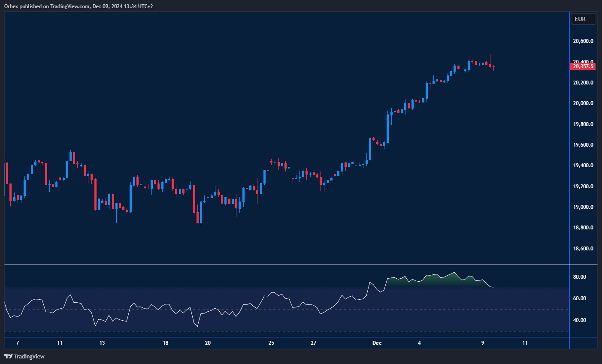Select the latest red candle on the chart
The height and width of the screenshot is (364, 602).
pos(494,67)
